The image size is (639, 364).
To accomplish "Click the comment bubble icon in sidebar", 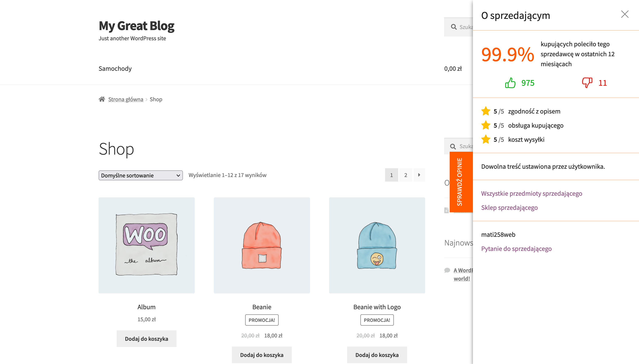I will [x=447, y=270].
